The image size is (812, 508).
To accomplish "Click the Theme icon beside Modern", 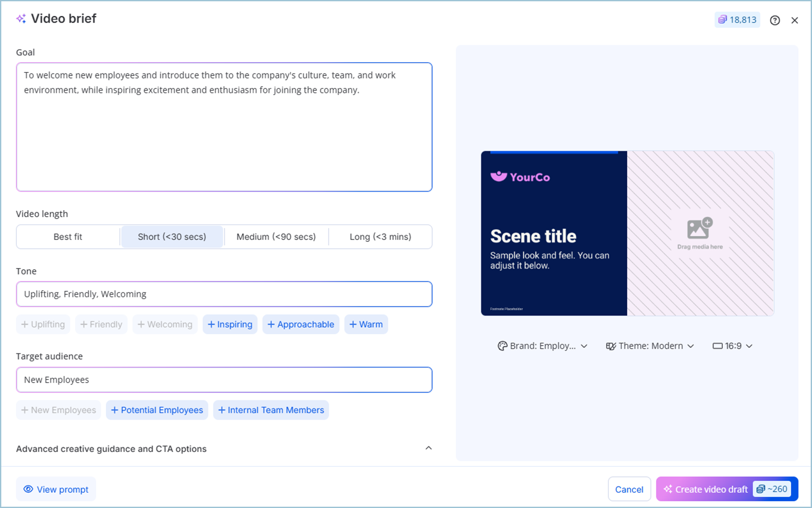I will [x=611, y=346].
